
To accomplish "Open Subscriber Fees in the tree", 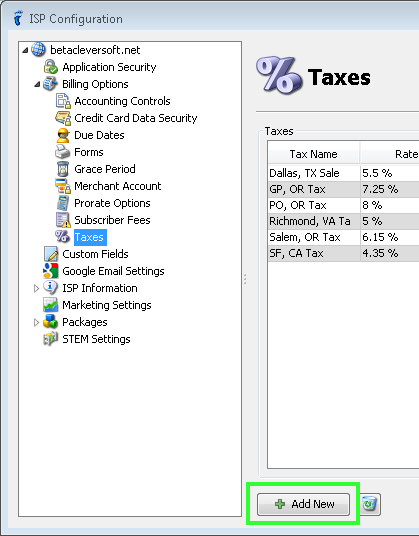I will [x=112, y=220].
